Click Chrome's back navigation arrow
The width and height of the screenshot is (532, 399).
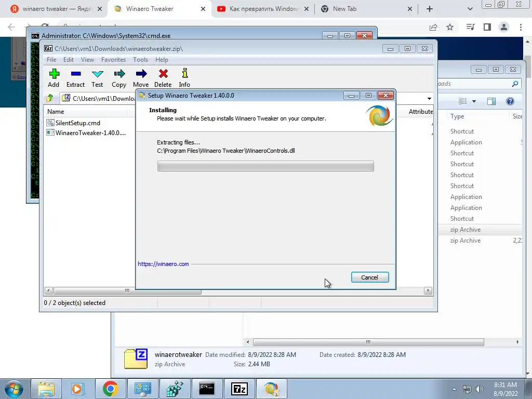[11, 27]
